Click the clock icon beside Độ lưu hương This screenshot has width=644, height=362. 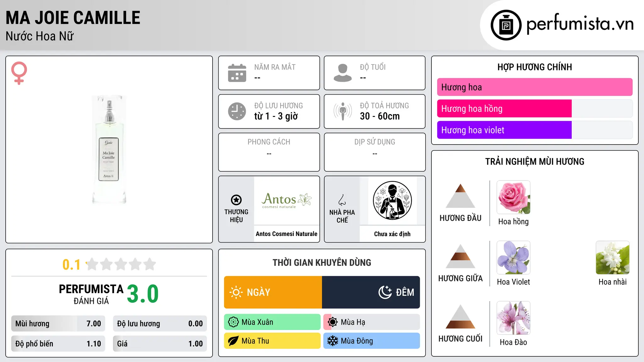pos(237,111)
